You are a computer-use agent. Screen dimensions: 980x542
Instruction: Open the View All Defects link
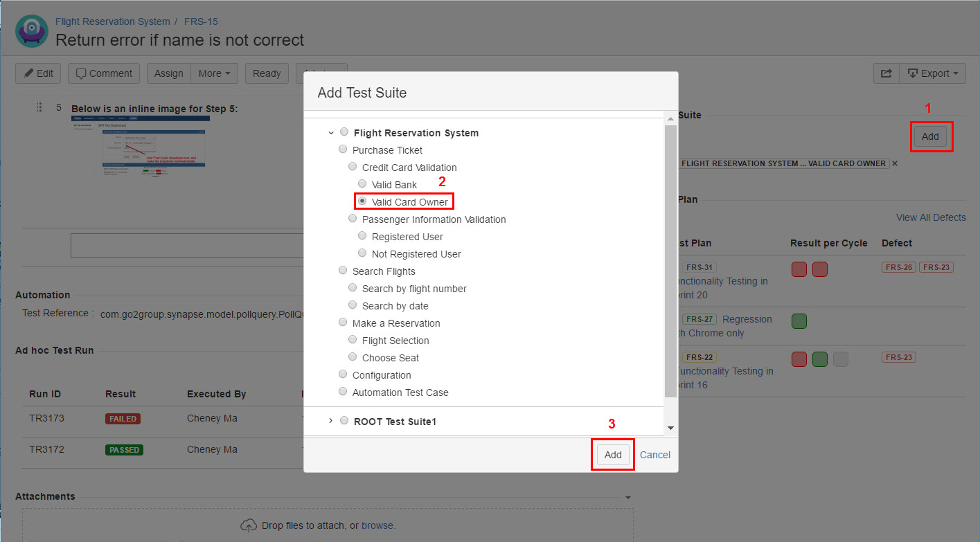coord(930,217)
